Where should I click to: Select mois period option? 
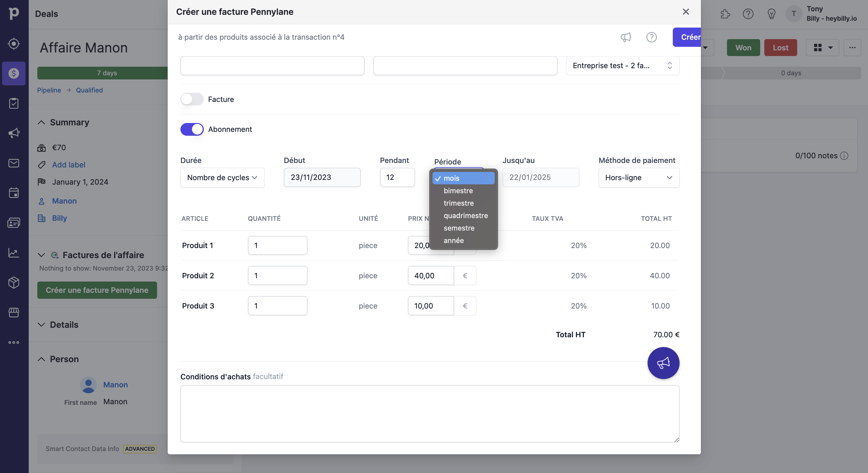click(463, 178)
